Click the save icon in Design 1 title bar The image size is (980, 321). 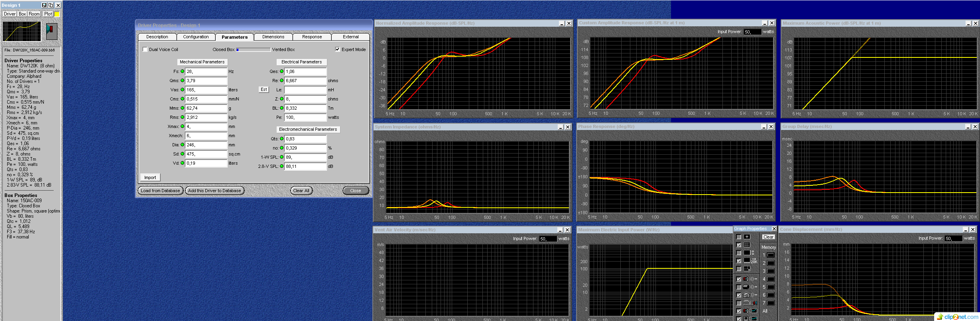(44, 5)
